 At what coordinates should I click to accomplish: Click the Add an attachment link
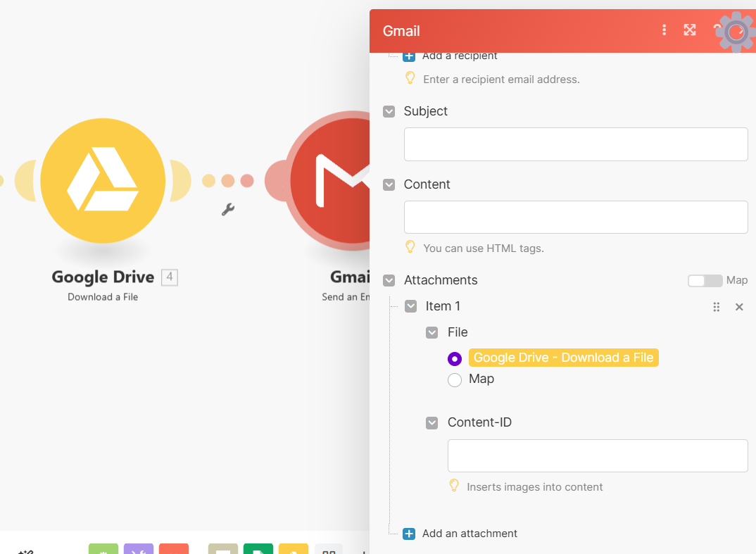pos(470,534)
